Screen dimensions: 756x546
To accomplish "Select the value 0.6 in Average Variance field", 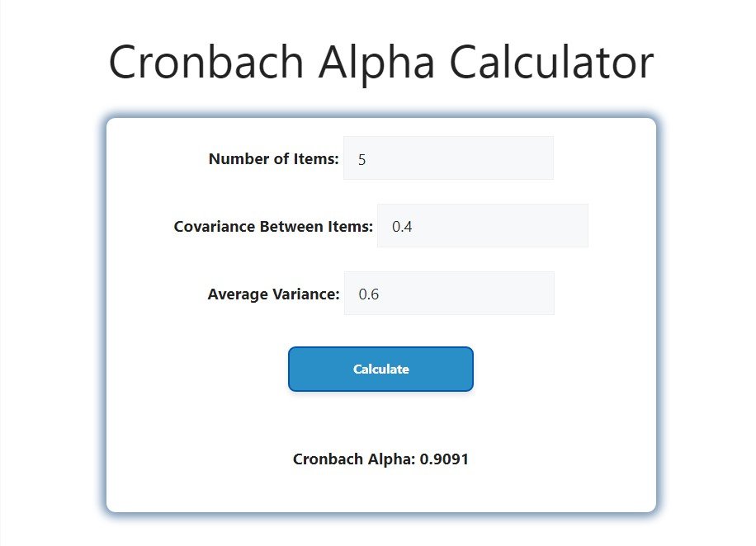I will click(369, 293).
